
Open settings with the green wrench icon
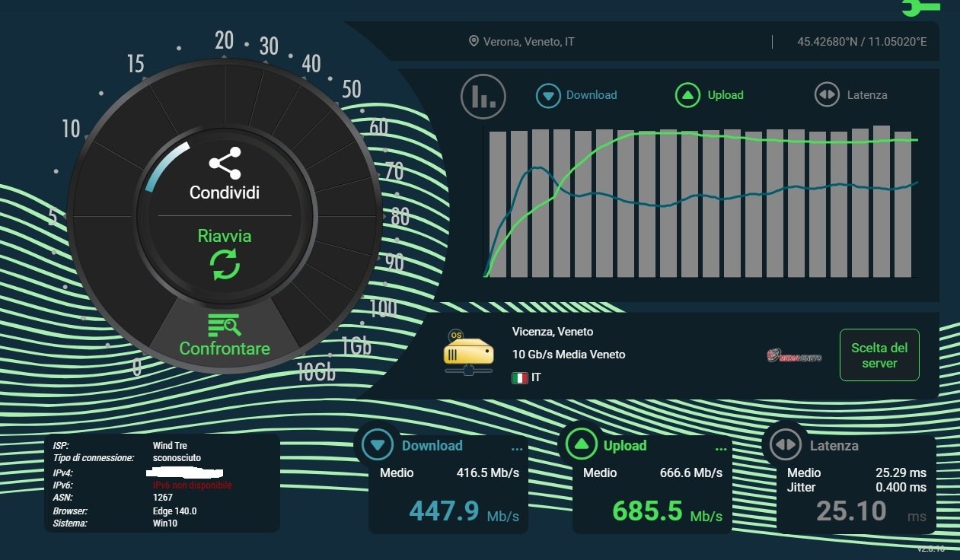coord(920,8)
